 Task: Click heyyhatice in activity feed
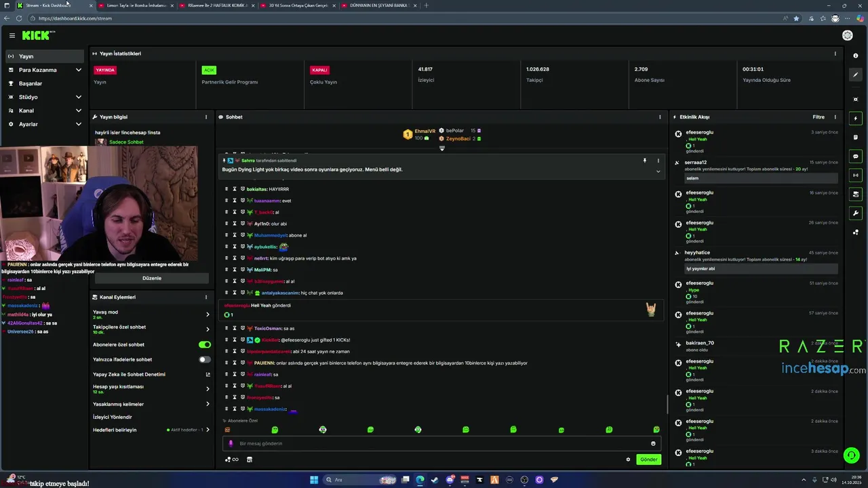tap(697, 253)
